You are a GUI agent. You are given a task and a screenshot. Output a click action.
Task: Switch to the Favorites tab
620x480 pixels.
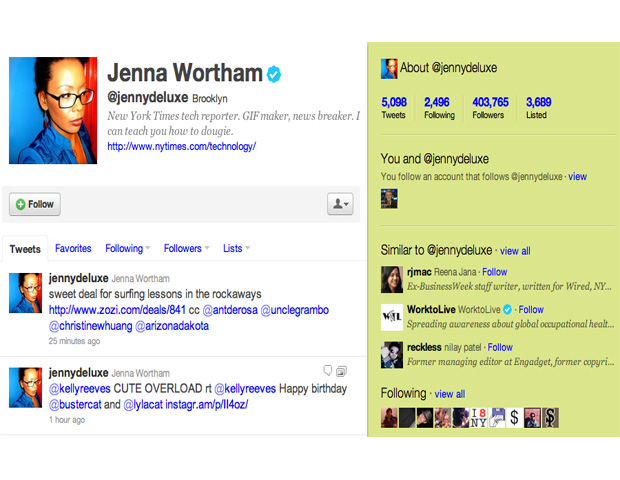click(x=73, y=248)
